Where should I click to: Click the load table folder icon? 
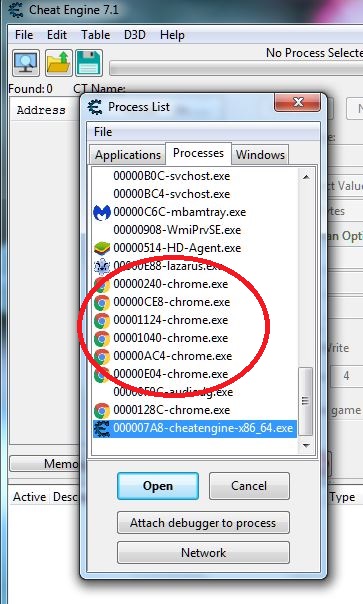[59, 62]
